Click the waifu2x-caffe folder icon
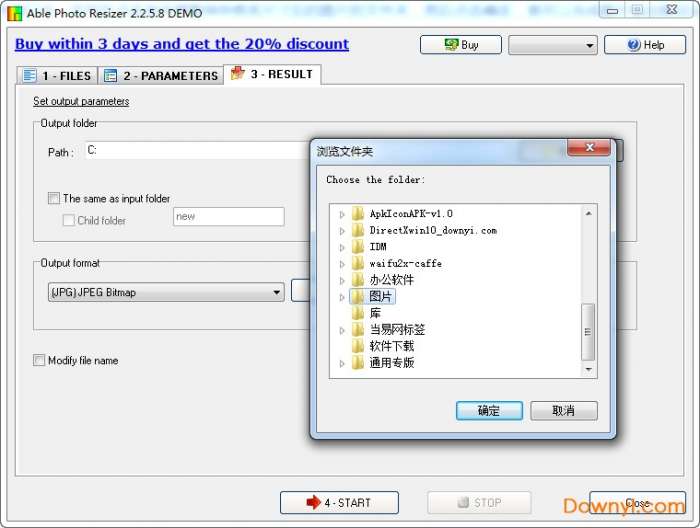Image resolution: width=700 pixels, height=528 pixels. coord(358,263)
